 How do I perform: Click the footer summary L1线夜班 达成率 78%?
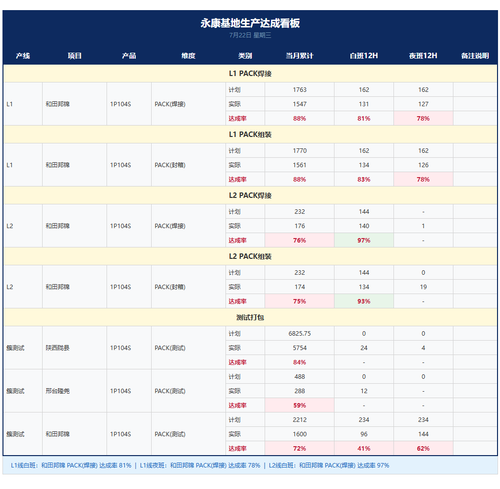pos(200,465)
